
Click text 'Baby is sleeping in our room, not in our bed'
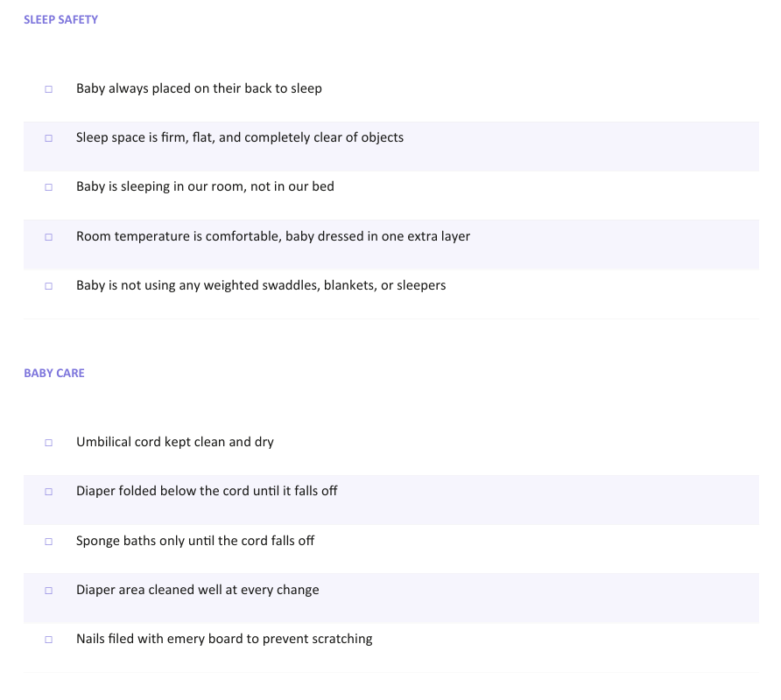[205, 186]
